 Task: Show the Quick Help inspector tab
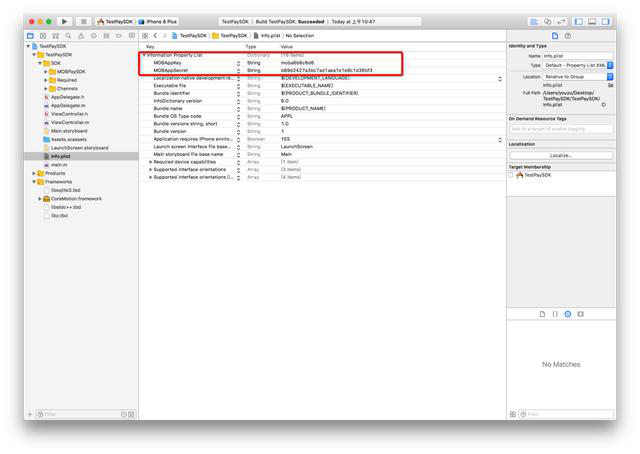coord(568,36)
